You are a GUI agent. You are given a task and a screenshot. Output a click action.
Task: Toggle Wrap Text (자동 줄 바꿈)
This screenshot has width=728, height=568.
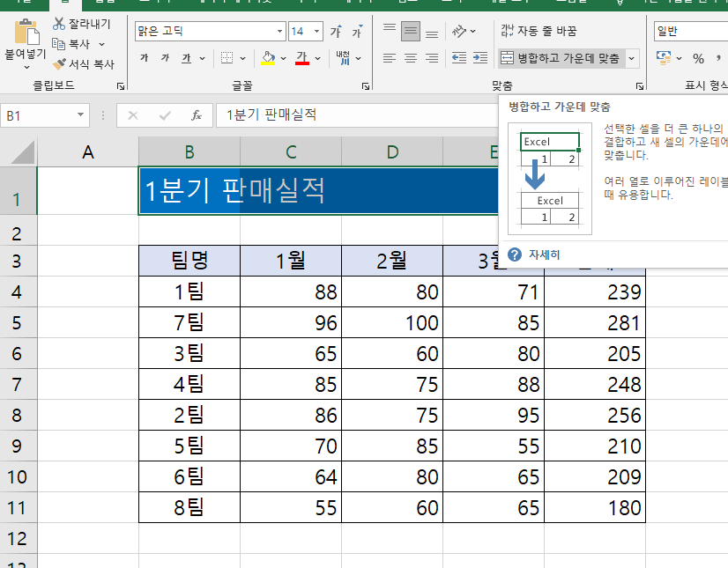click(x=539, y=31)
